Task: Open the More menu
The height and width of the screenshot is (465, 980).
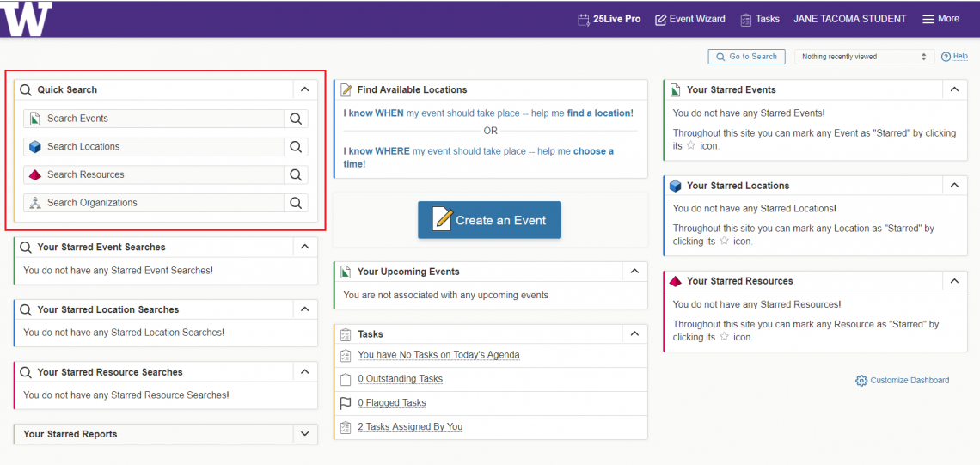Action: (x=940, y=19)
